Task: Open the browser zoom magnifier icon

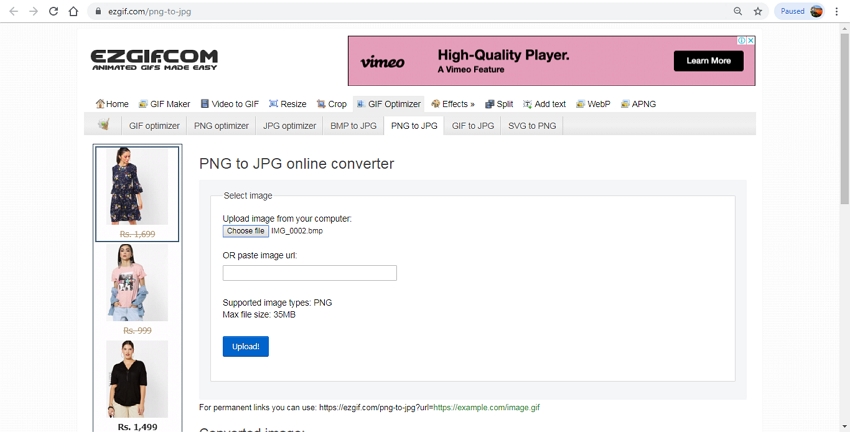Action: point(738,11)
